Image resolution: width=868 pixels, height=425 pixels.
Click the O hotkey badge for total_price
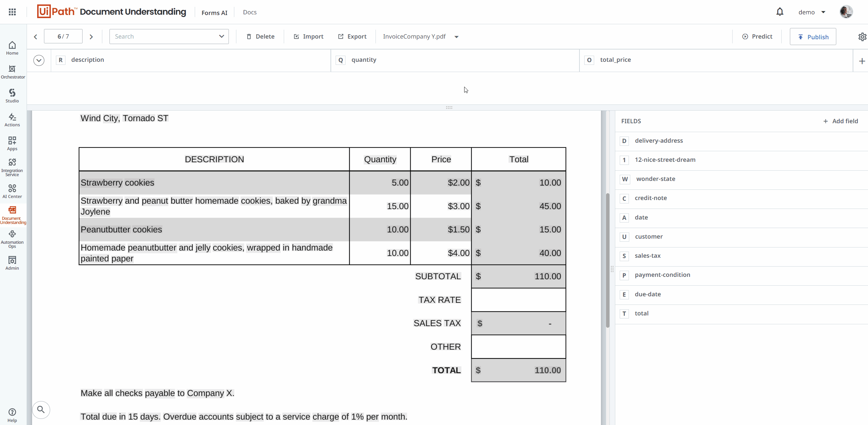point(589,60)
